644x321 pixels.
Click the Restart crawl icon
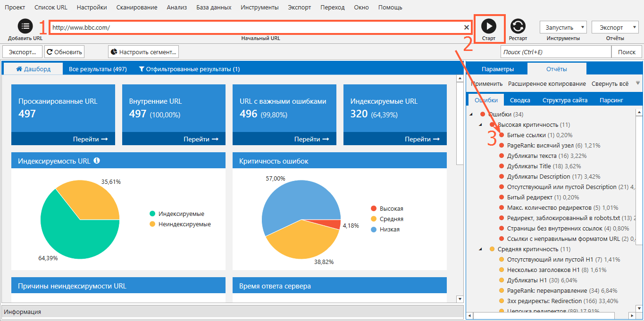(x=518, y=26)
